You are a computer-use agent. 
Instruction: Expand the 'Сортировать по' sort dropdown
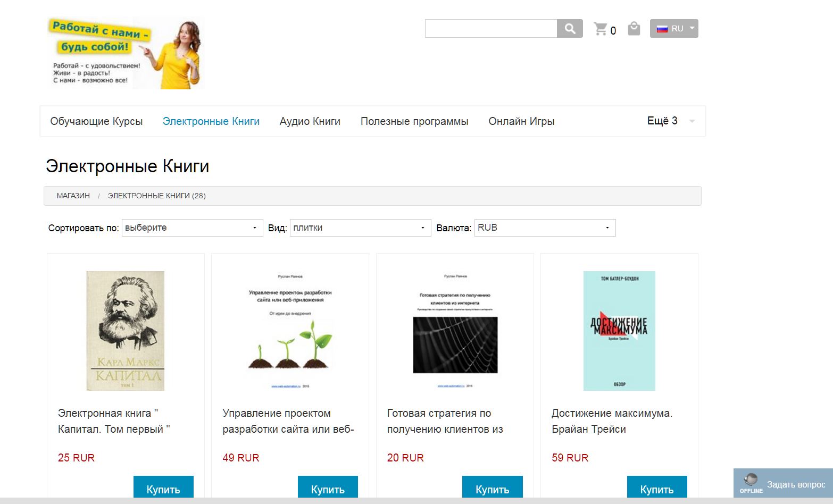(193, 228)
